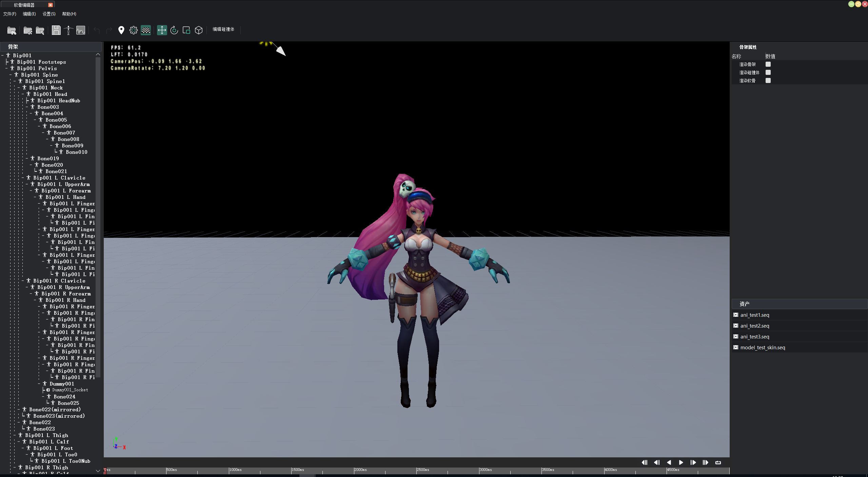Click the skeleton tree scroll-up arrow

[98, 55]
